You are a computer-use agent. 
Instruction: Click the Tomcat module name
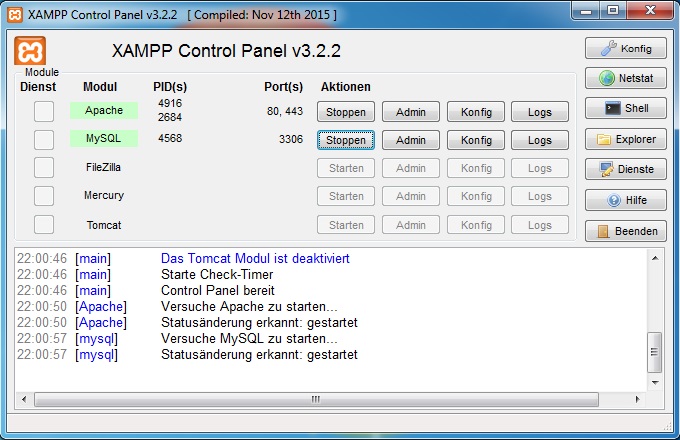click(x=104, y=225)
